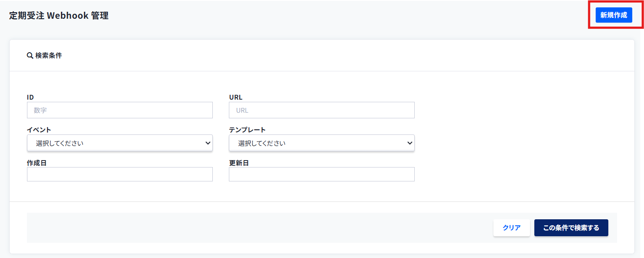Click the テンプレート field label

247,130
